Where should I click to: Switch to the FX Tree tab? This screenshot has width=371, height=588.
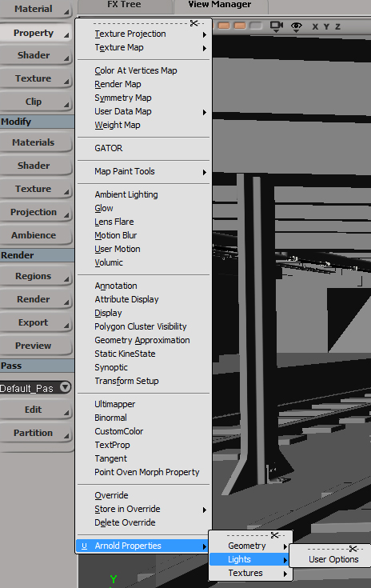[x=125, y=6]
